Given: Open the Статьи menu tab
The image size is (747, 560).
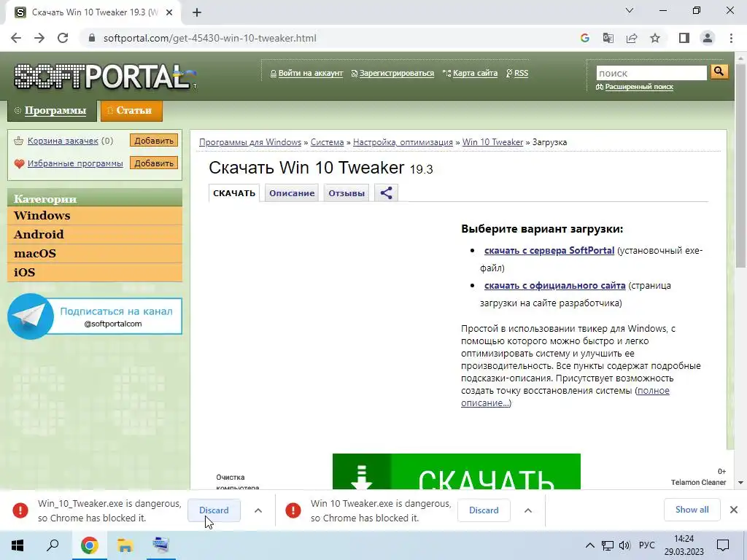Looking at the screenshot, I should click(x=131, y=111).
